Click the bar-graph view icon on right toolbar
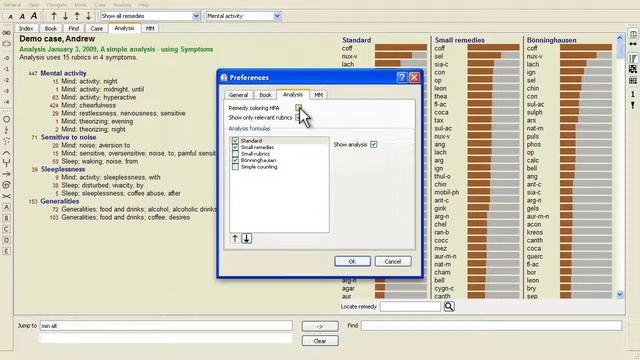640x360 pixels. (633, 58)
